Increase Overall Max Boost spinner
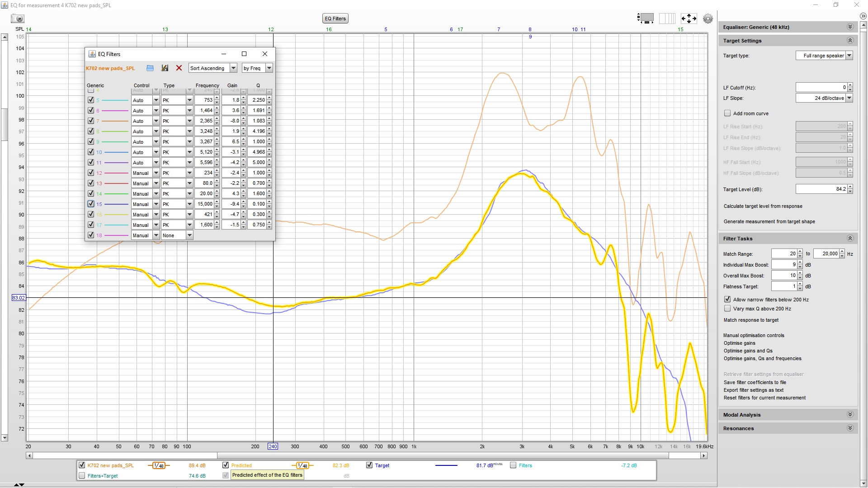The height and width of the screenshot is (488, 868). (x=800, y=273)
